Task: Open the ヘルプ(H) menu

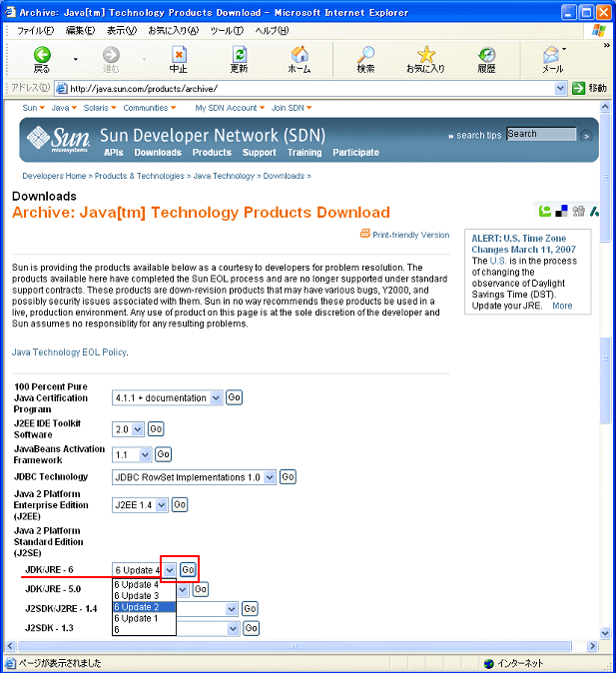Action: pos(272,31)
